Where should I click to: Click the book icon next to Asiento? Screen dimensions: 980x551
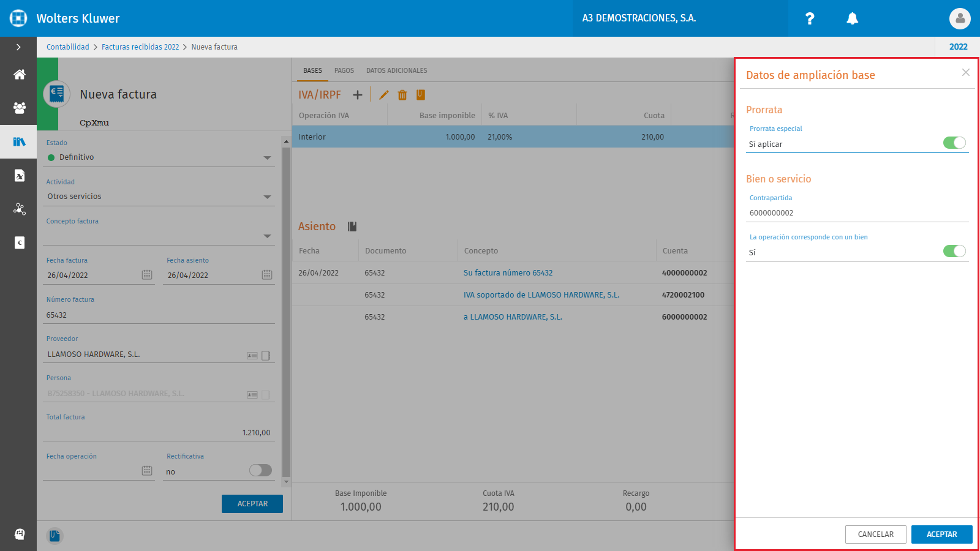(x=352, y=227)
